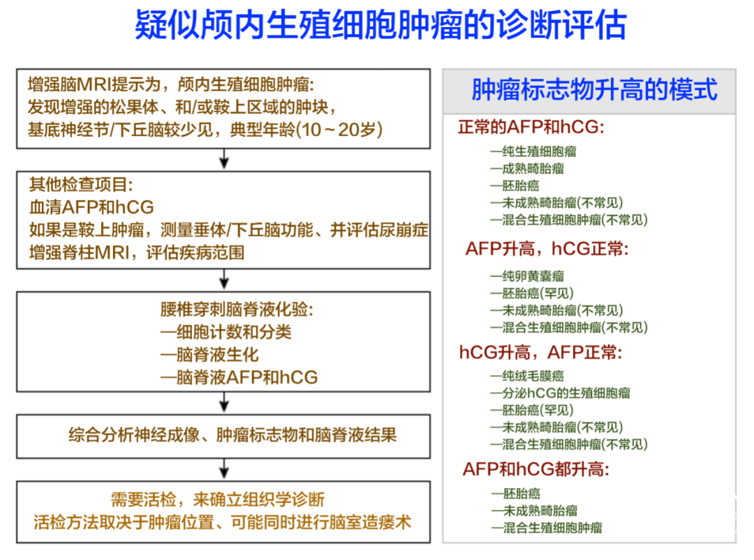Click the item —分泌hCG的生殖细胞瘤
The image size is (754, 560).
pos(560,392)
